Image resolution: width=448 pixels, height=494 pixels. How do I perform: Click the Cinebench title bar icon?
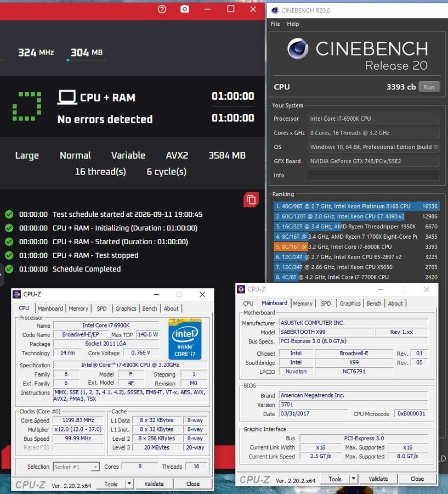click(275, 10)
